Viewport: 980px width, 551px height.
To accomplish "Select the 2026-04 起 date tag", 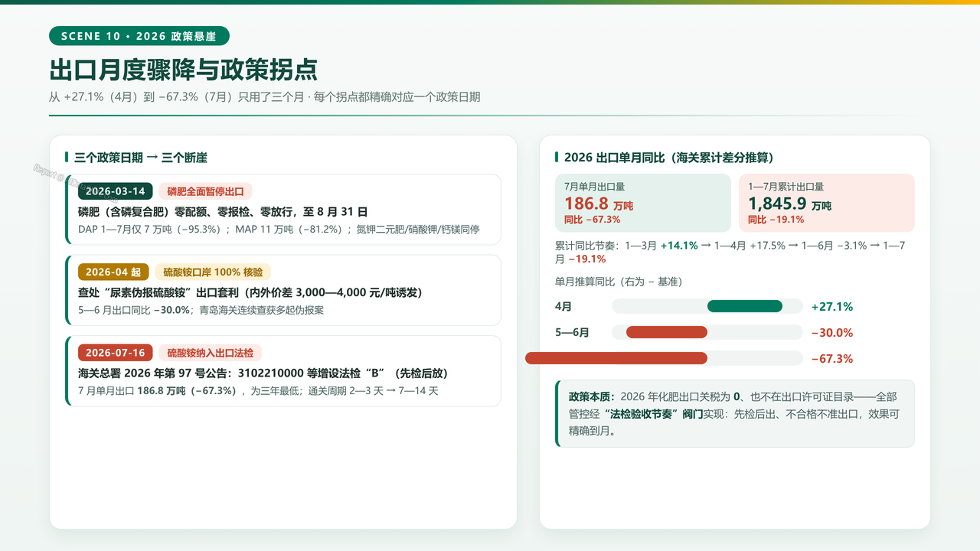I will pyautogui.click(x=113, y=272).
